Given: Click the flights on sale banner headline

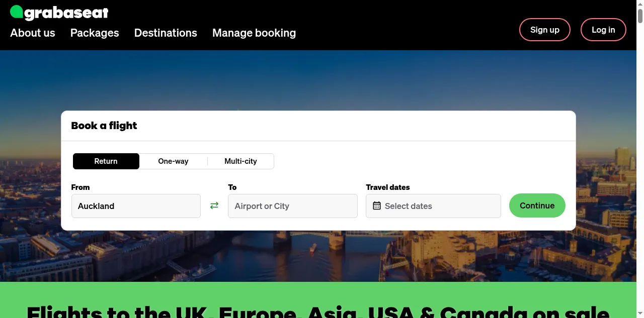Looking at the screenshot, I should 318,310.
